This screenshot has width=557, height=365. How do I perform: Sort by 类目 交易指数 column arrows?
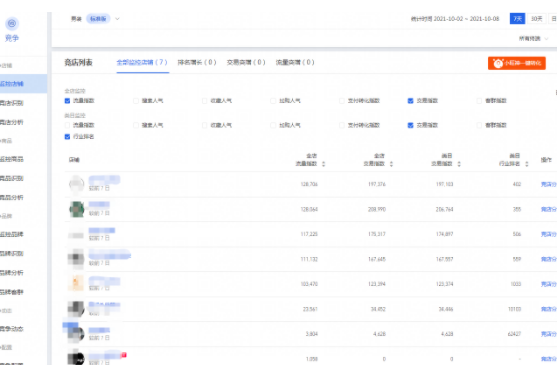[x=459, y=164]
